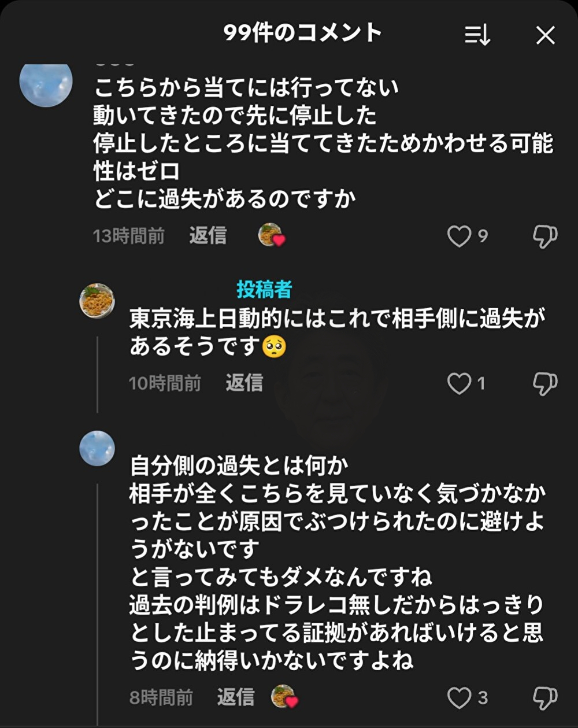Like the 投稿者 reply with 1 like

click(460, 383)
